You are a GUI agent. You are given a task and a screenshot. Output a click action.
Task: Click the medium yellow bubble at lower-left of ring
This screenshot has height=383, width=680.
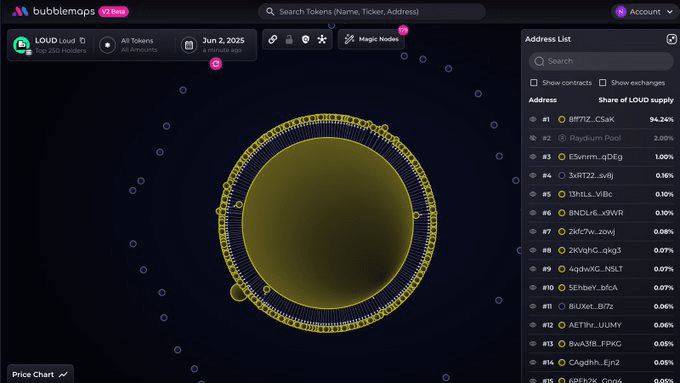pos(238,291)
